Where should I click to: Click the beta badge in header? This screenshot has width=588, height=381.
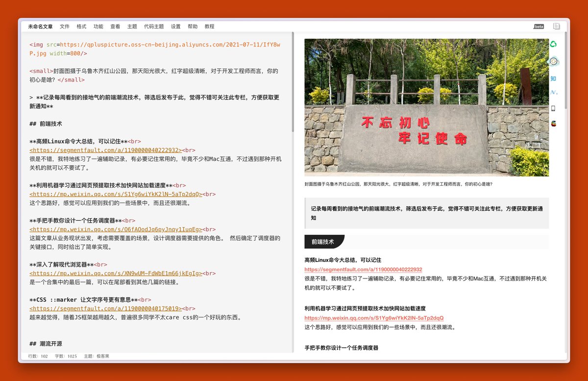539,26
